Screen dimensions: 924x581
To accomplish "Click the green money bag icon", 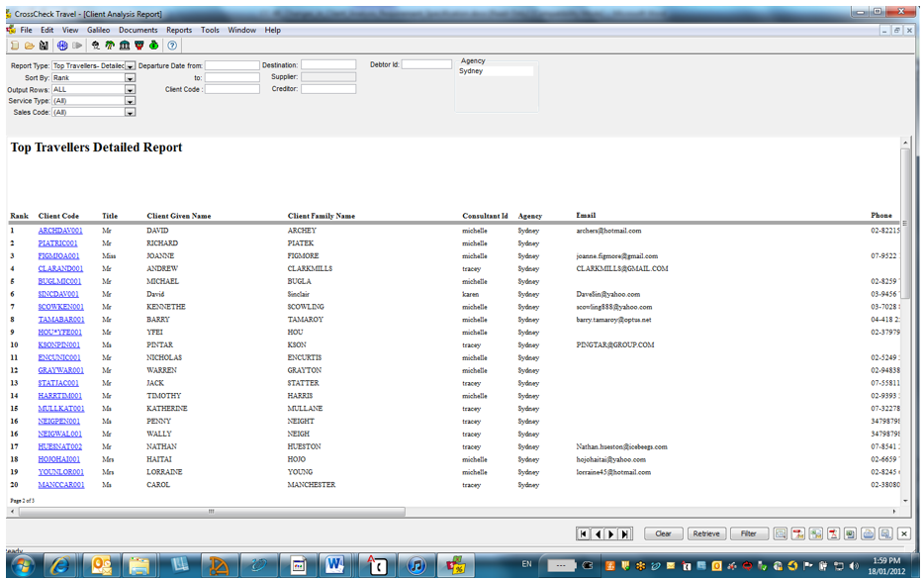I will point(153,46).
